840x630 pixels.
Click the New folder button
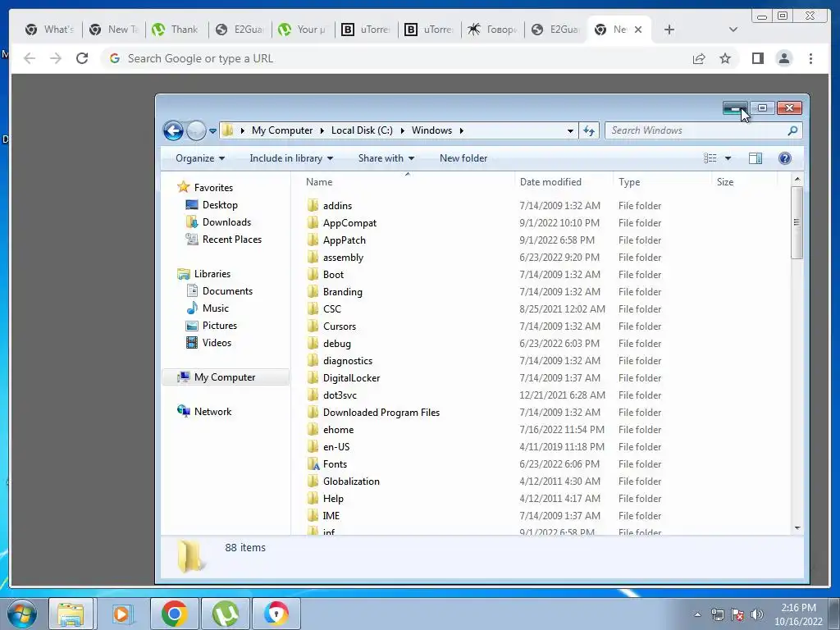tap(463, 158)
